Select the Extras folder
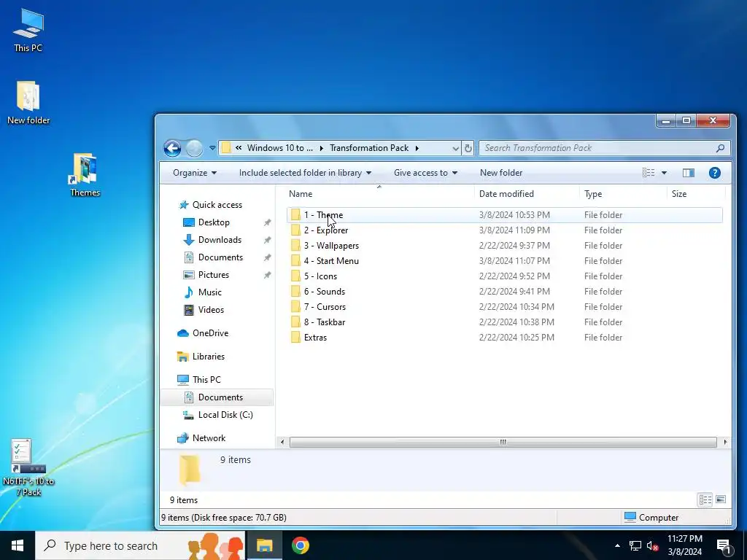747x560 pixels. tap(505, 337)
